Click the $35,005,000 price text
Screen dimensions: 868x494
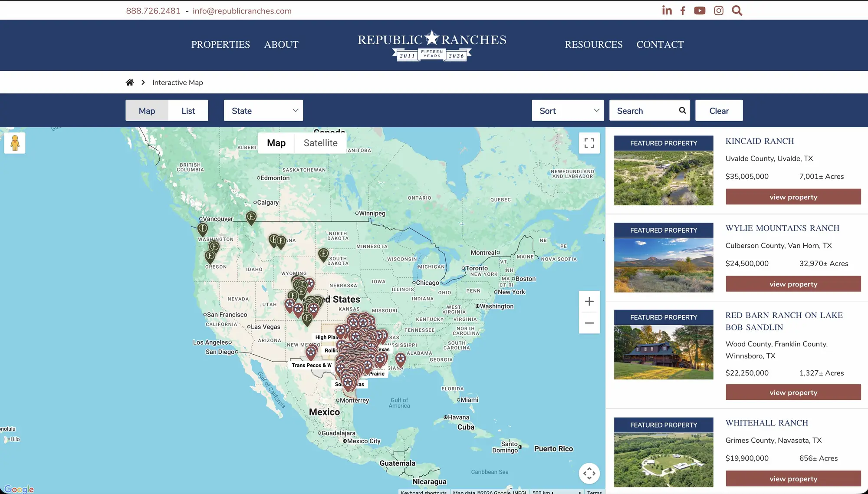tap(747, 176)
